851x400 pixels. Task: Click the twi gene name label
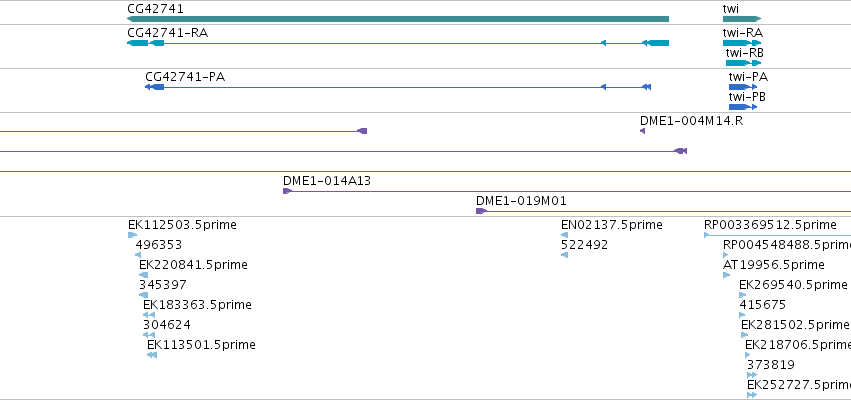point(731,9)
